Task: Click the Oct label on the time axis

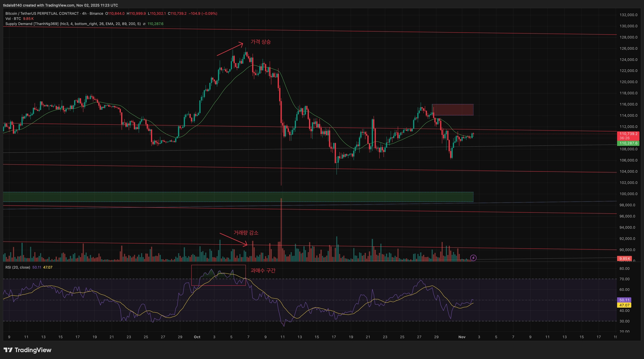Action: (197, 337)
